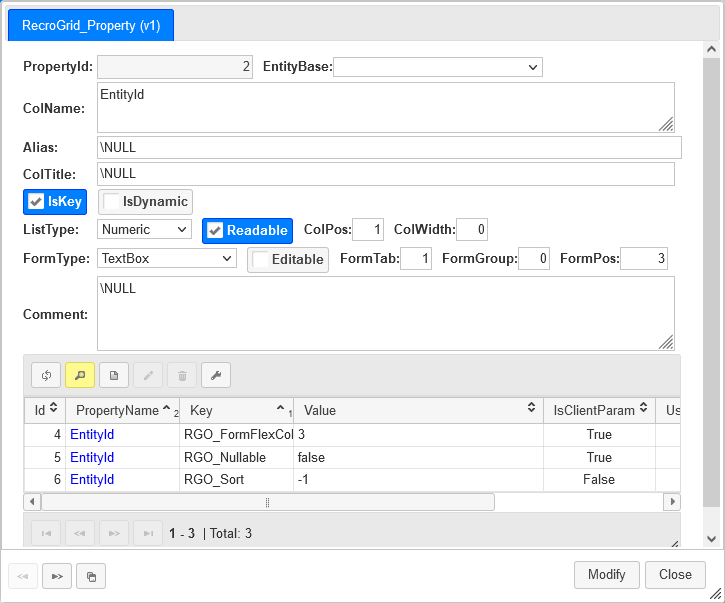Image resolution: width=725 pixels, height=603 pixels.
Task: Open grid settings wrench icon
Action: (x=216, y=375)
